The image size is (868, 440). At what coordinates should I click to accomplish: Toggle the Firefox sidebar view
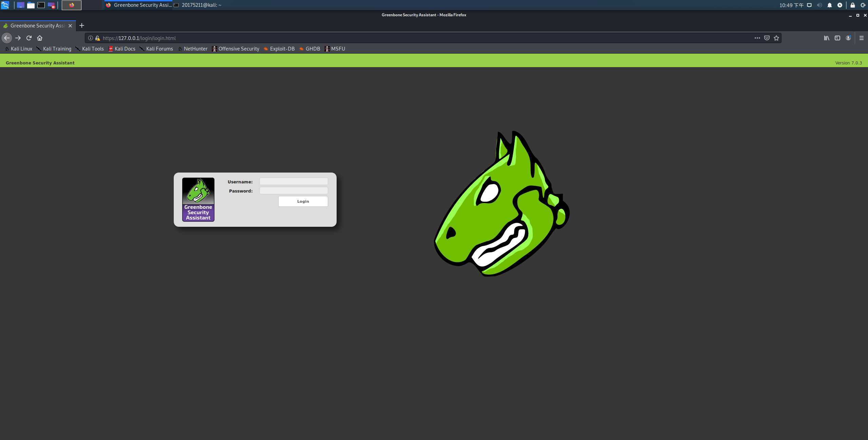click(837, 38)
